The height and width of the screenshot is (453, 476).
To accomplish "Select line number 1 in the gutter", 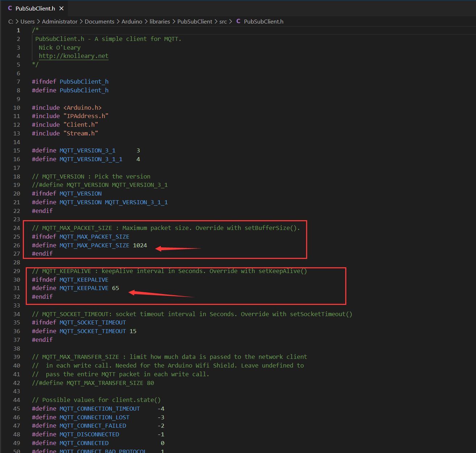I will point(18,30).
